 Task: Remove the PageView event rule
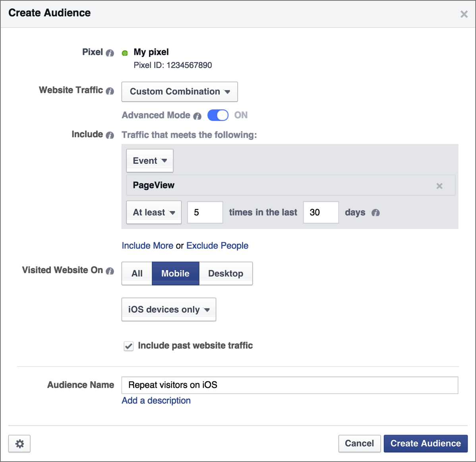point(439,186)
